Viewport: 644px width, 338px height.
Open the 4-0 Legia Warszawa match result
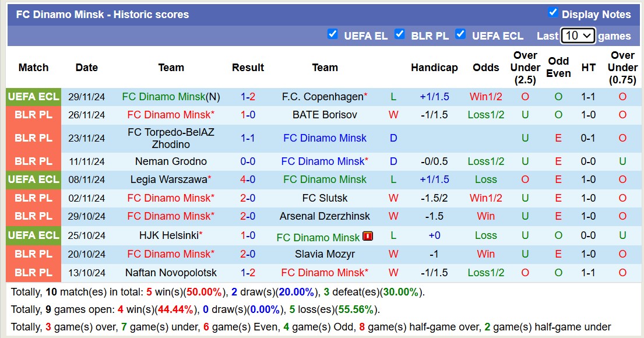(x=248, y=179)
